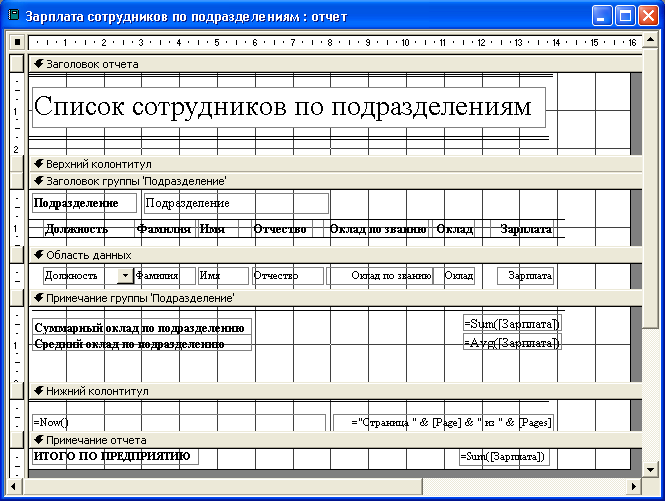
Task: Select the page number expression 'Страница' field
Action: (444, 423)
